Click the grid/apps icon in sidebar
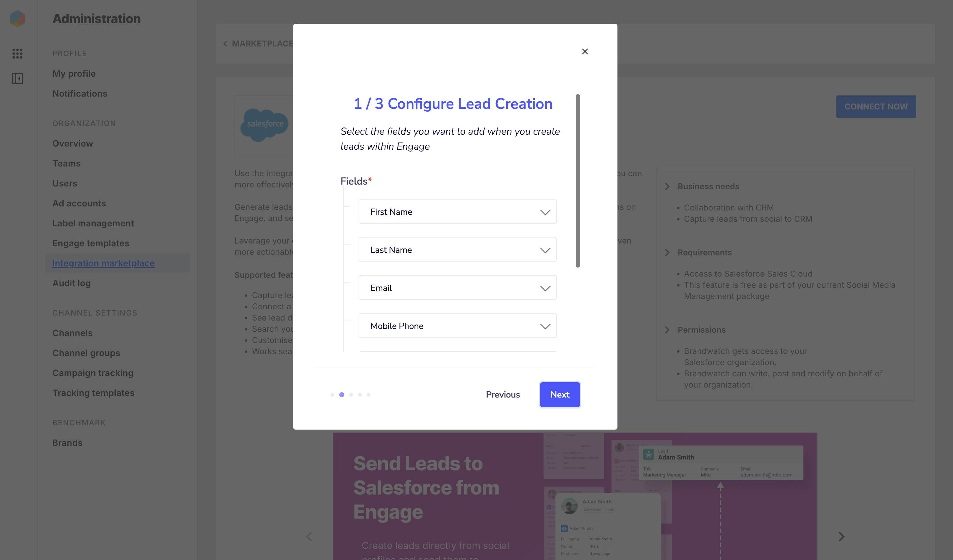The width and height of the screenshot is (953, 560). (17, 53)
